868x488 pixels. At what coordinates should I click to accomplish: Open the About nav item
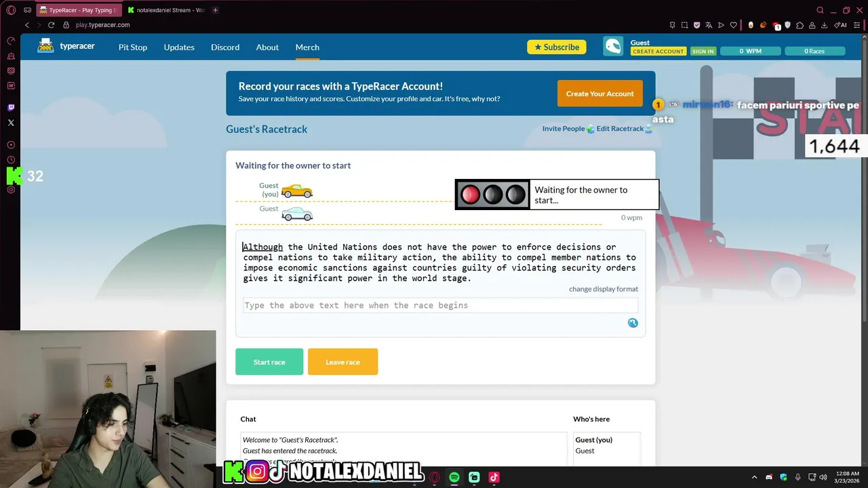pyautogui.click(x=267, y=47)
